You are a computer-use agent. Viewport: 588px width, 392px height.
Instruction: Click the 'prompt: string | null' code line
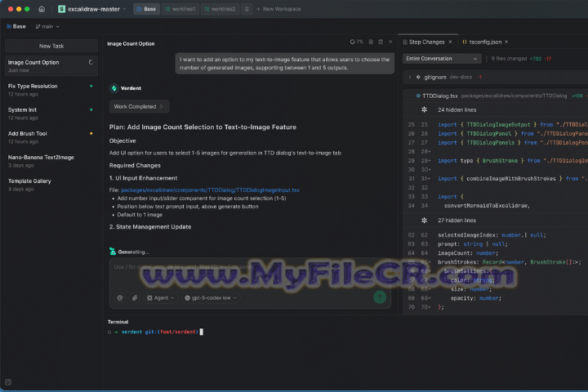click(x=473, y=244)
